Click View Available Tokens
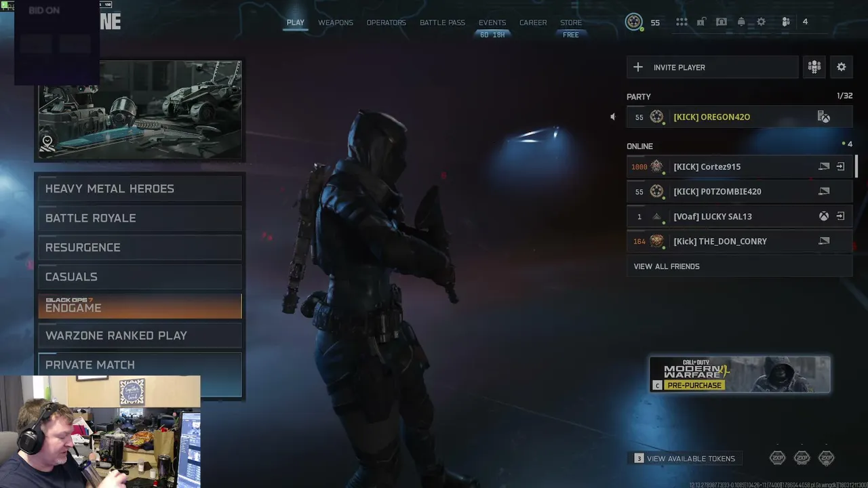Image resolution: width=868 pixels, height=488 pixels. 685,458
